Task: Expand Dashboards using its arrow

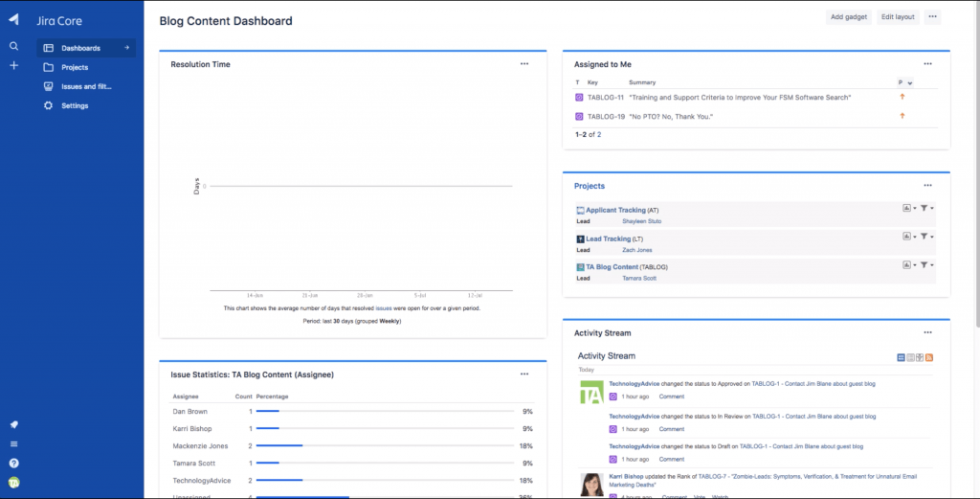Action: (126, 48)
